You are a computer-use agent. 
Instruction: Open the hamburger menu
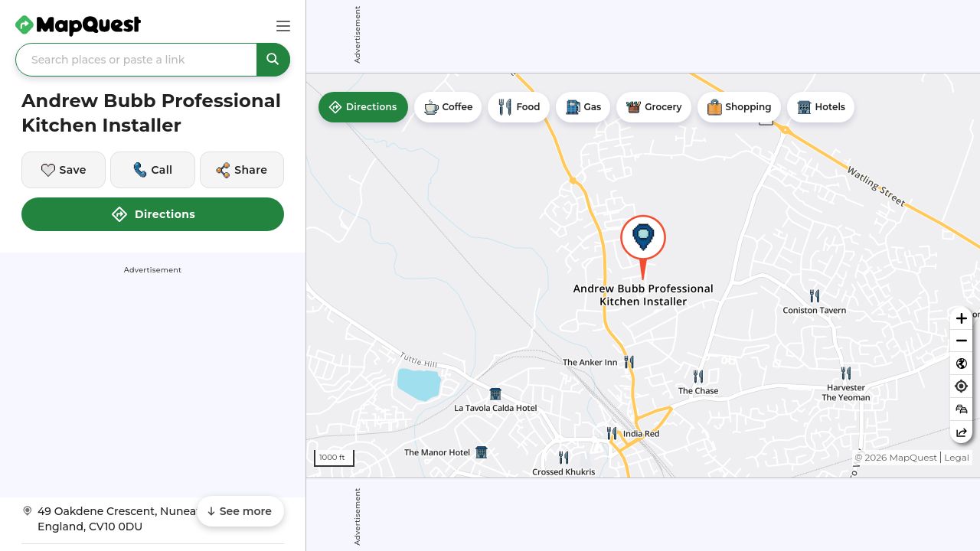coord(283,26)
